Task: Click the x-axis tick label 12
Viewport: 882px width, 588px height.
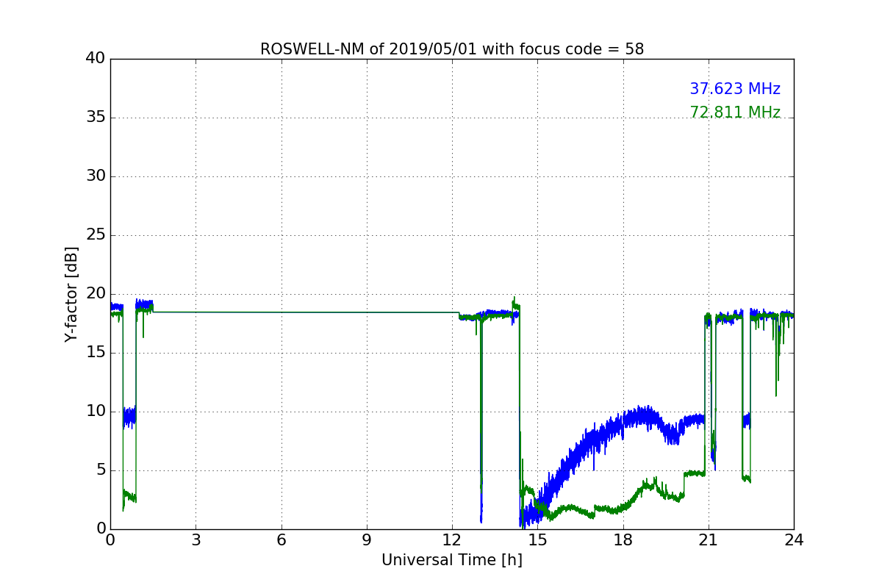Action: pos(452,539)
